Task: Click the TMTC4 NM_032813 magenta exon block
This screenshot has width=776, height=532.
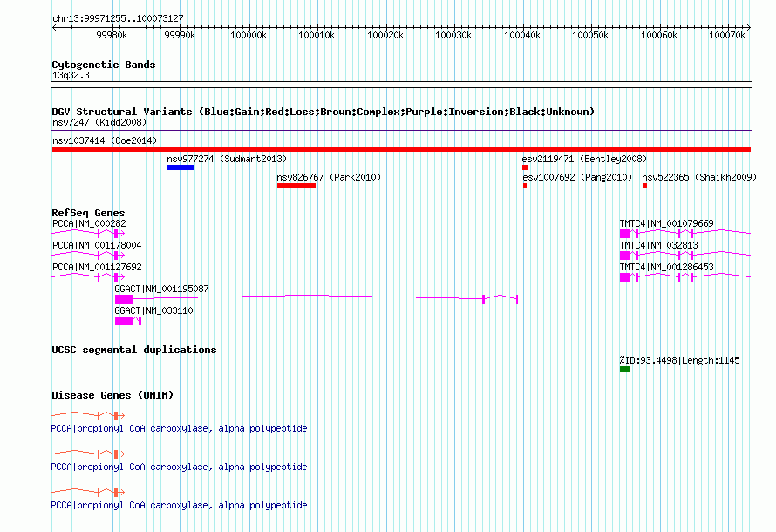Action: coord(624,256)
